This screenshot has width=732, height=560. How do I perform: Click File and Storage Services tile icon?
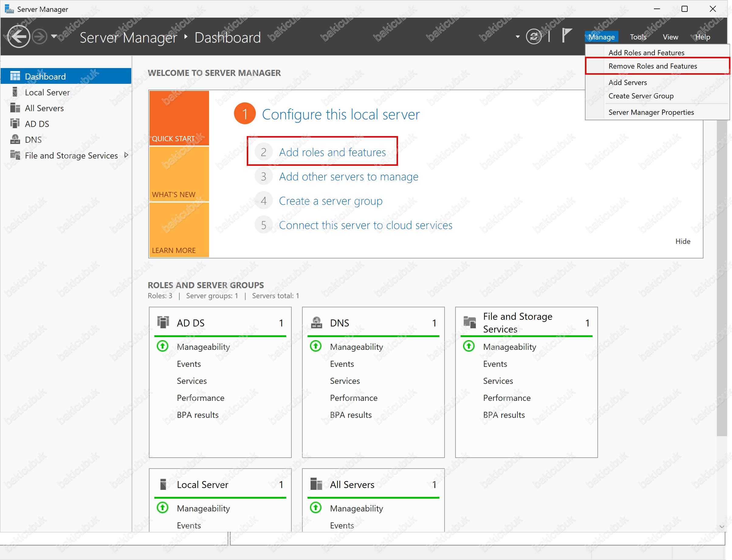coord(469,322)
